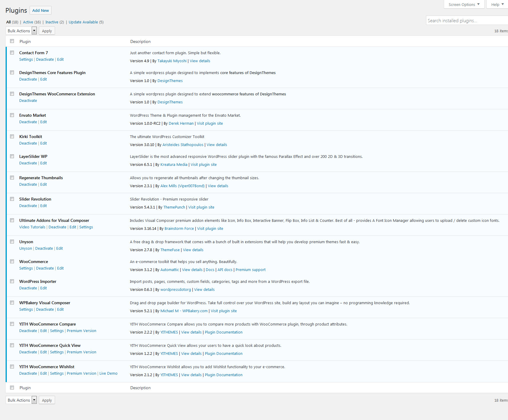Image resolution: width=508 pixels, height=420 pixels.
Task: Check the Contact Form 7 plugin checkbox
Action: tap(12, 53)
